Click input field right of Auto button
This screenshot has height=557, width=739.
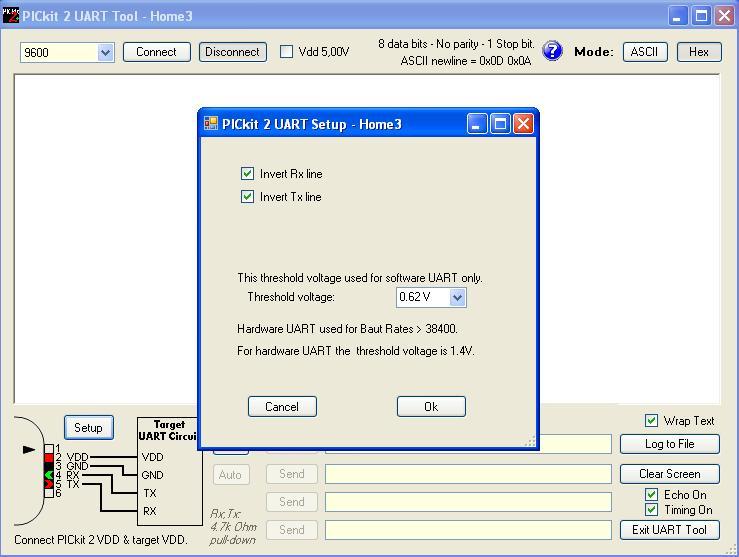(x=468, y=474)
